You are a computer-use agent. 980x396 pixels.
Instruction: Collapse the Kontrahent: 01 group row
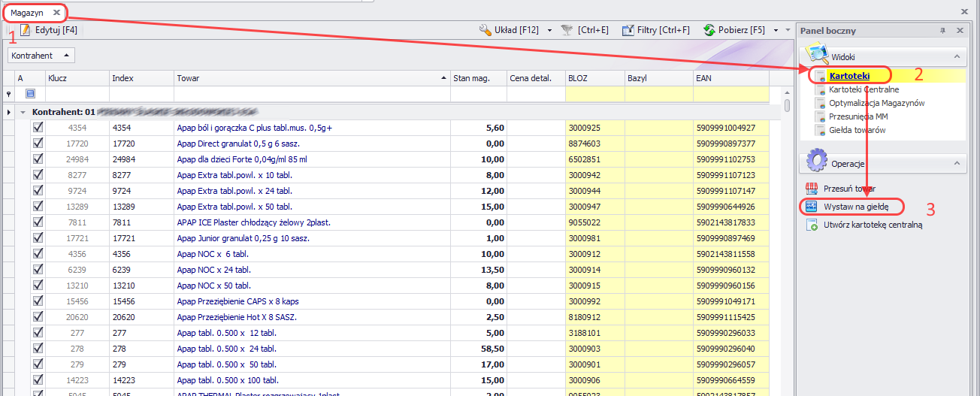[23, 112]
